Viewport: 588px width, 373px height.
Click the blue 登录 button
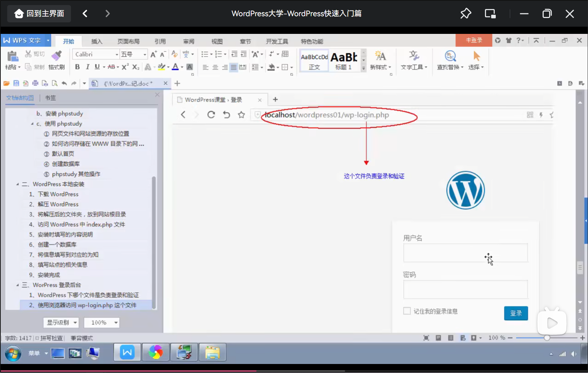click(x=516, y=313)
